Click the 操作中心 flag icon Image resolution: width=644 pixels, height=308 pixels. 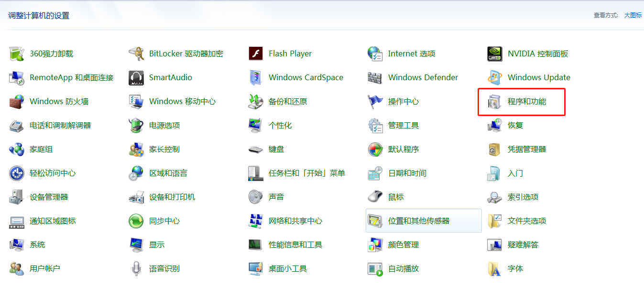point(375,102)
